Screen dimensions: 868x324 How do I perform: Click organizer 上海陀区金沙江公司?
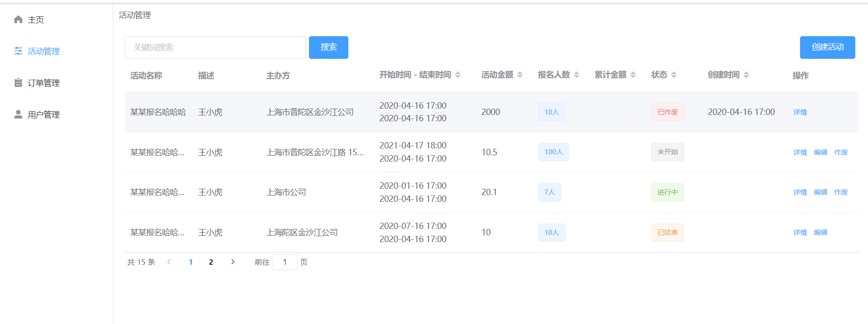302,233
